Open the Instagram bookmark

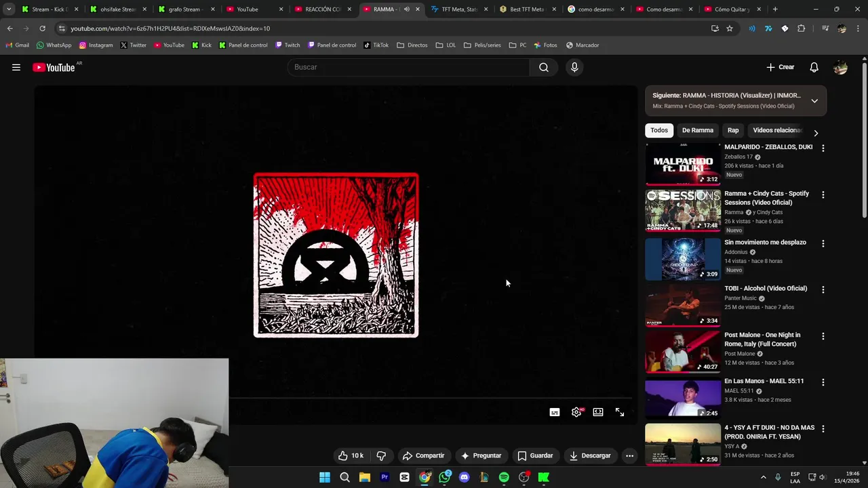tap(96, 45)
